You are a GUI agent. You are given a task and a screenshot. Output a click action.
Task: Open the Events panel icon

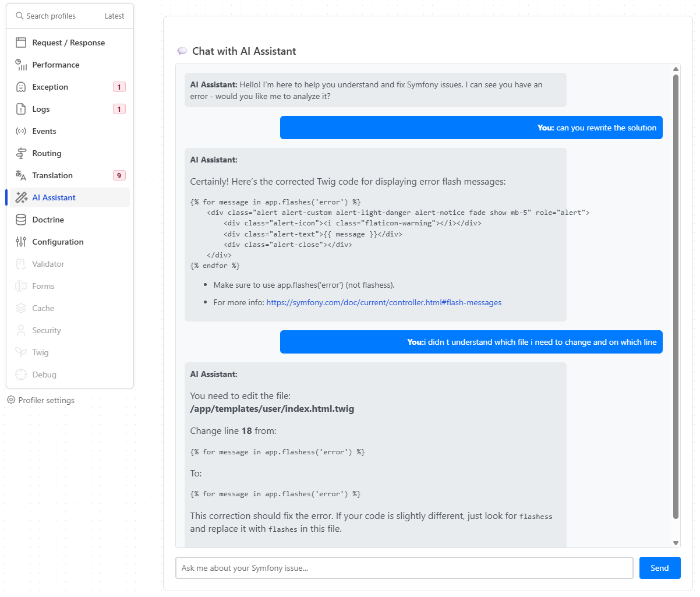click(x=21, y=131)
